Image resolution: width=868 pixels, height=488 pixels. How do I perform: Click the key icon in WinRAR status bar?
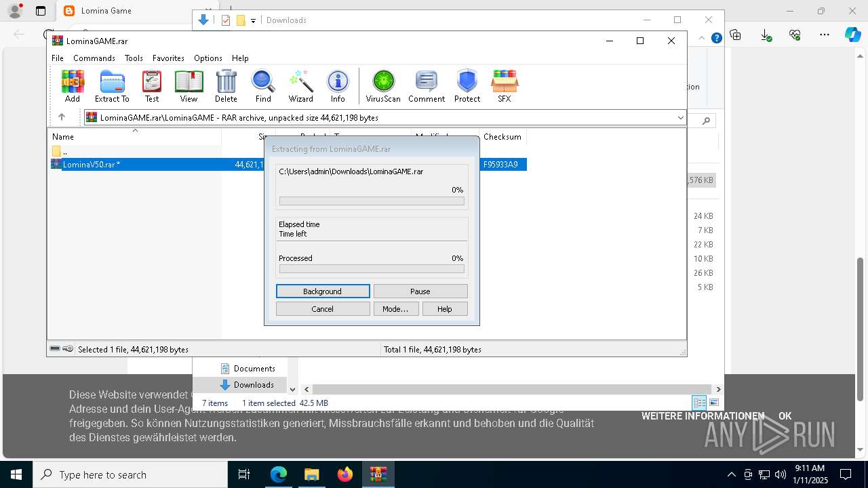(68, 349)
